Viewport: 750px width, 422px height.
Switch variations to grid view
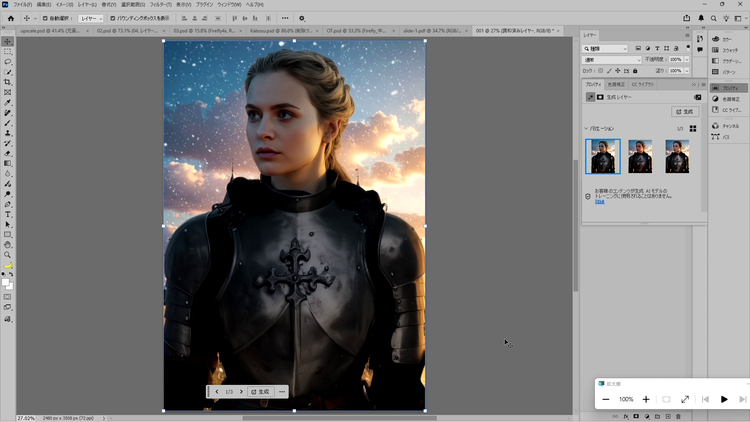pyautogui.click(x=692, y=128)
